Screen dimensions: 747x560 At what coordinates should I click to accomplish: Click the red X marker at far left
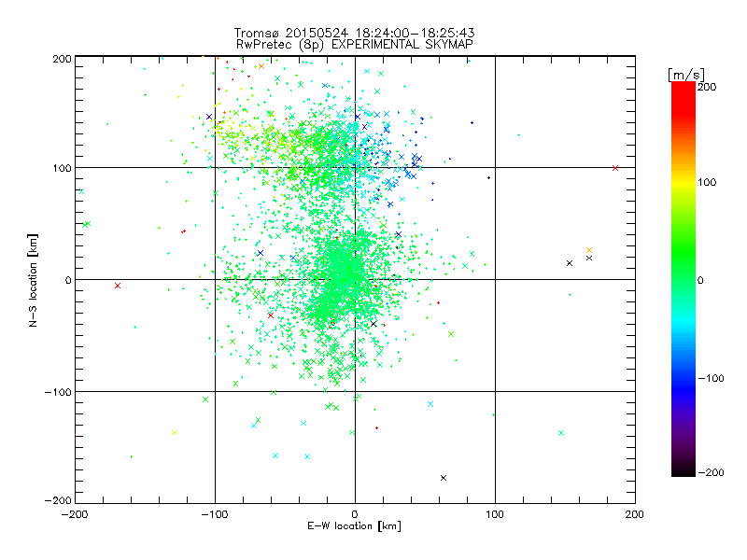pos(118,286)
